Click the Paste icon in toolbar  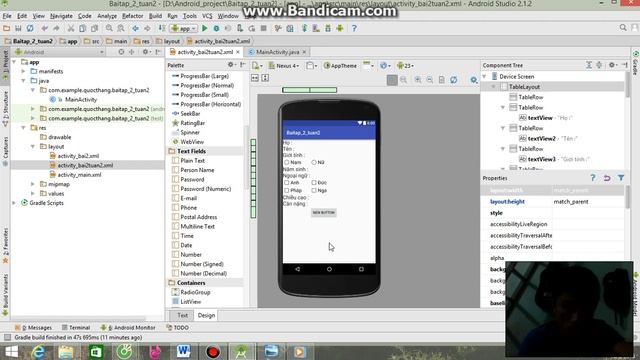tap(94, 28)
